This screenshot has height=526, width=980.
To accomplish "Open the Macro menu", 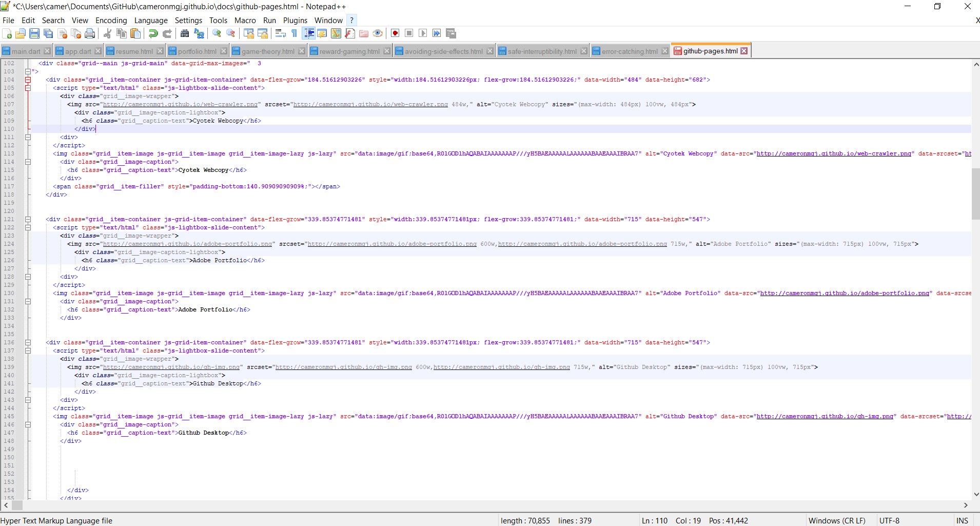I will coord(245,21).
